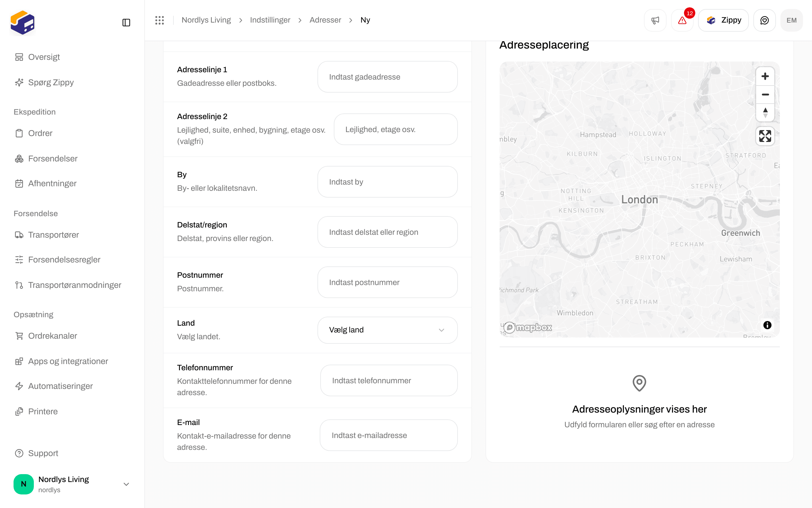Open the chat support icon

pyautogui.click(x=764, y=20)
